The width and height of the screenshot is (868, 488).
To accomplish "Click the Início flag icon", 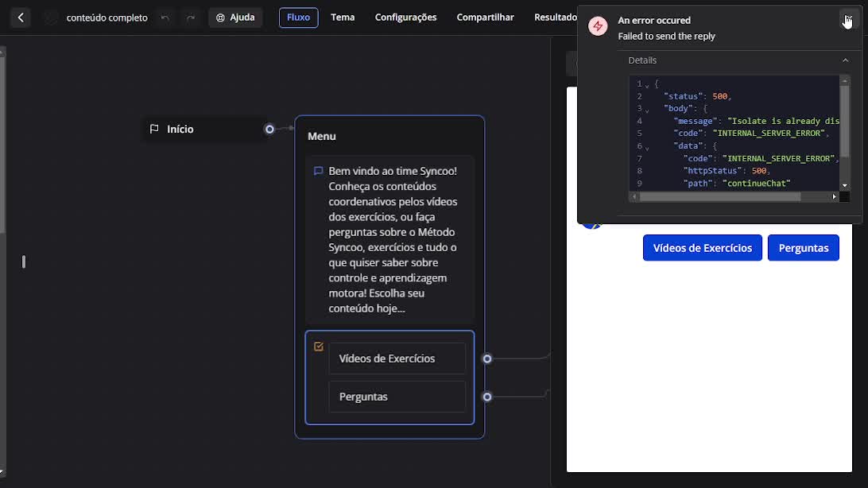I will pyautogui.click(x=154, y=129).
